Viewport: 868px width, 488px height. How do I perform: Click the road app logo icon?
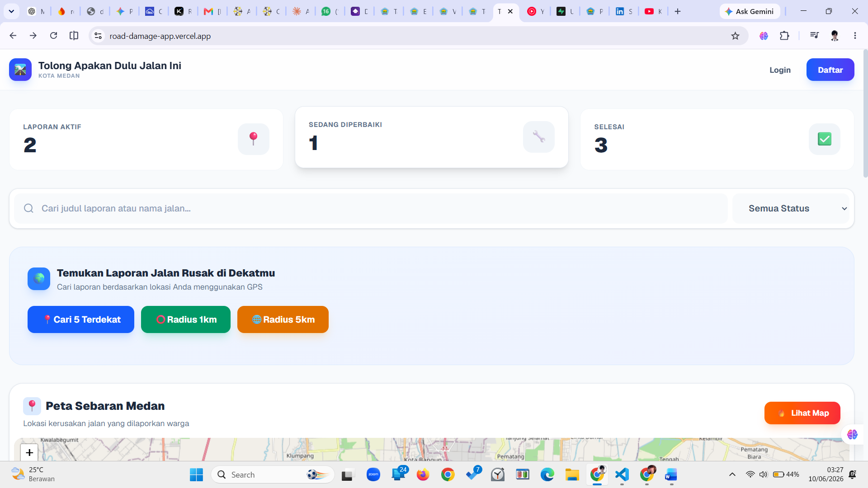pos(20,70)
